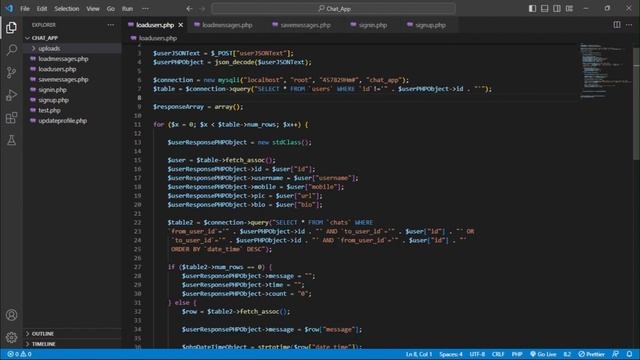The width and height of the screenshot is (640, 360).
Task: Open the Extensions view
Action: point(11,118)
